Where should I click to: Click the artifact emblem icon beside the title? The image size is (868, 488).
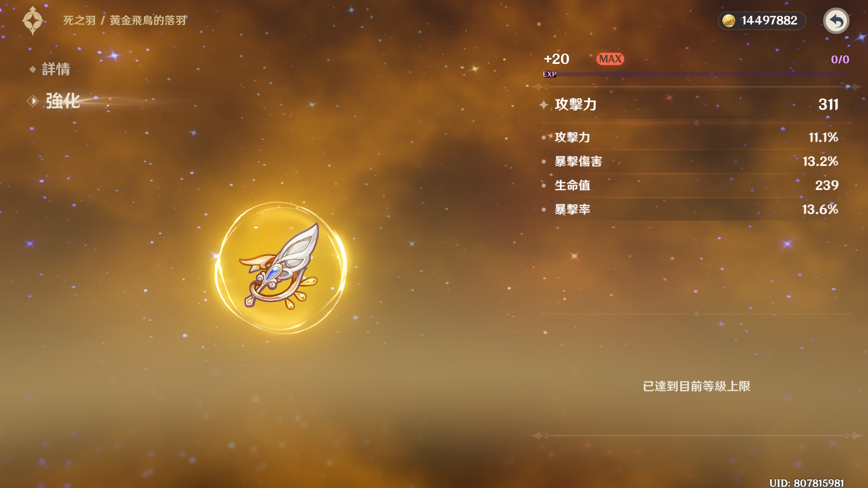(33, 21)
